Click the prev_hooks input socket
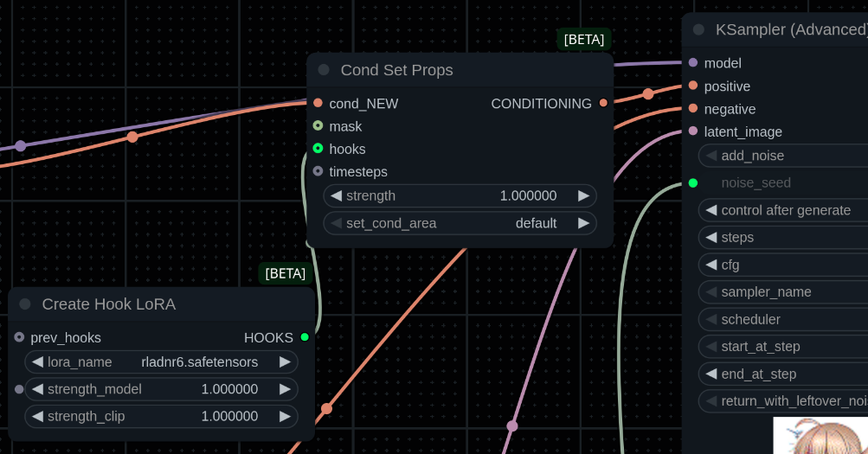 19,336
